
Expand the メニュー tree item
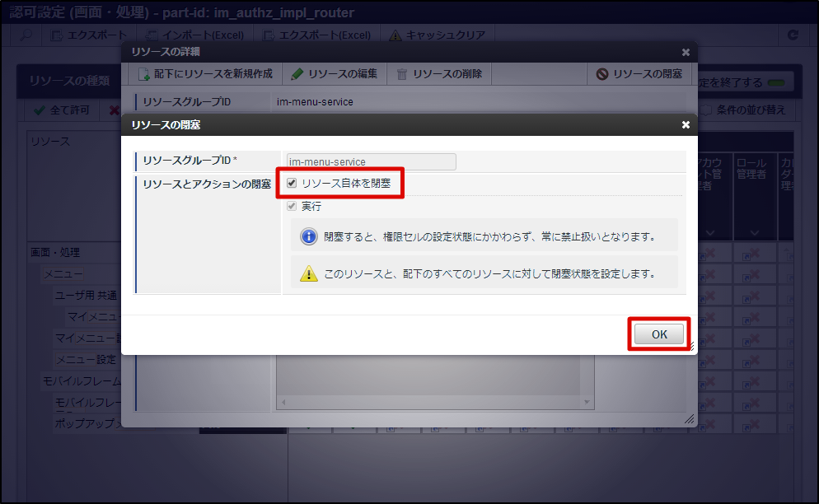pos(62,273)
